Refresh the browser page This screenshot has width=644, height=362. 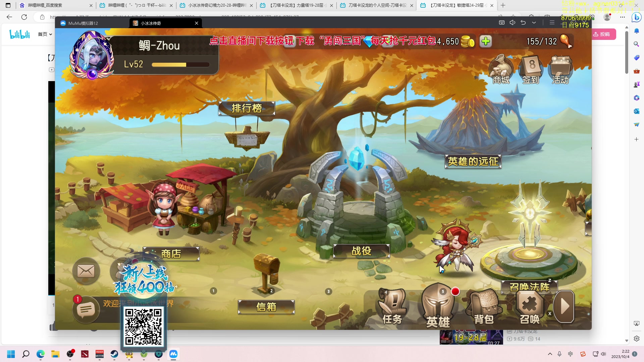(24, 17)
